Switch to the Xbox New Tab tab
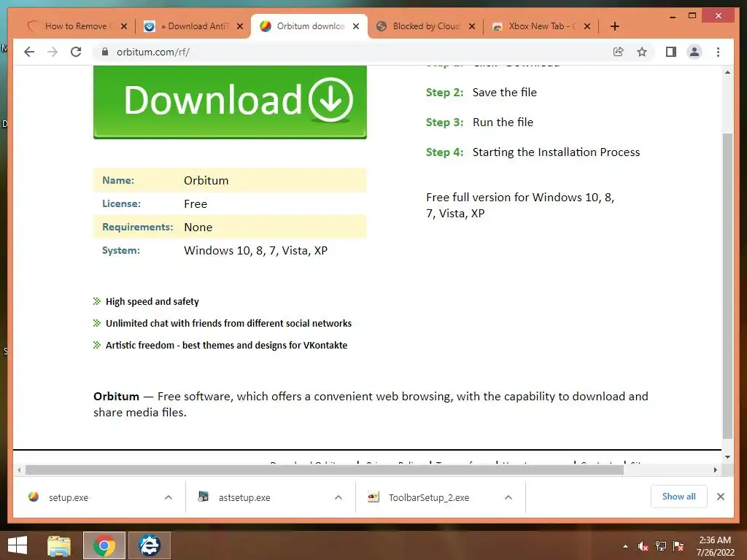Image resolution: width=747 pixels, height=560 pixels. pos(542,26)
